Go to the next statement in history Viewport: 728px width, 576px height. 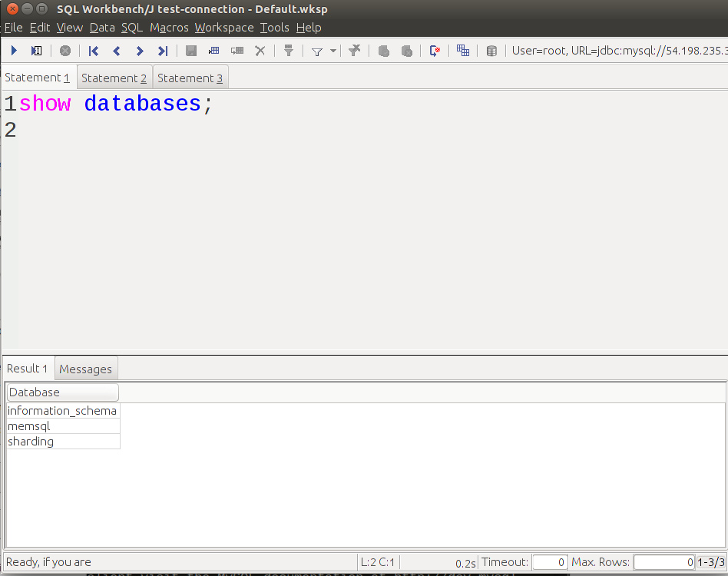tap(139, 51)
